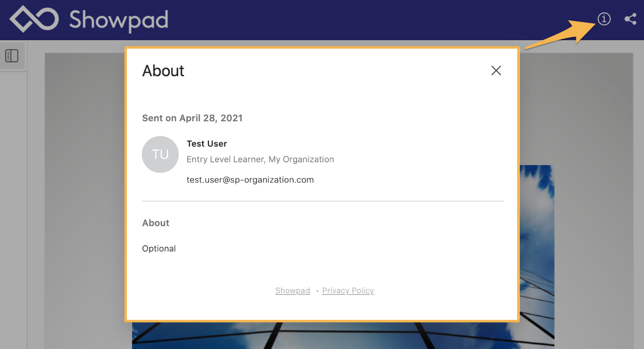
Task: Open the Privacy Policy link
Action: 348,291
